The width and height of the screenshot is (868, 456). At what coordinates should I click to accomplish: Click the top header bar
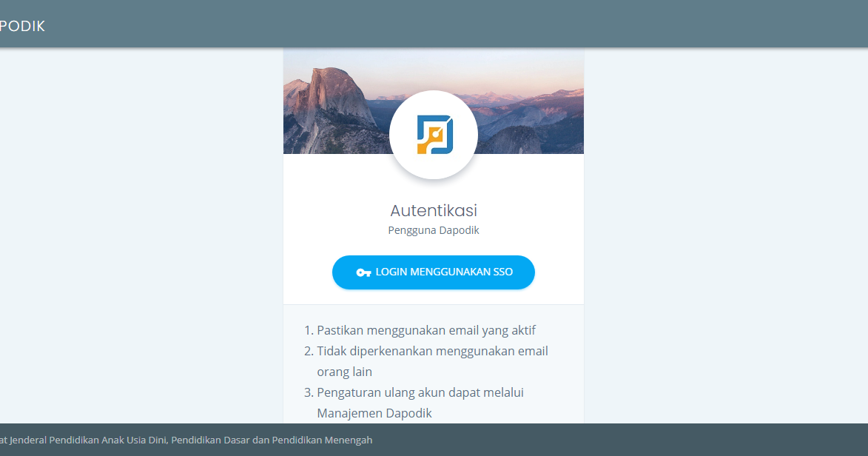click(434, 24)
